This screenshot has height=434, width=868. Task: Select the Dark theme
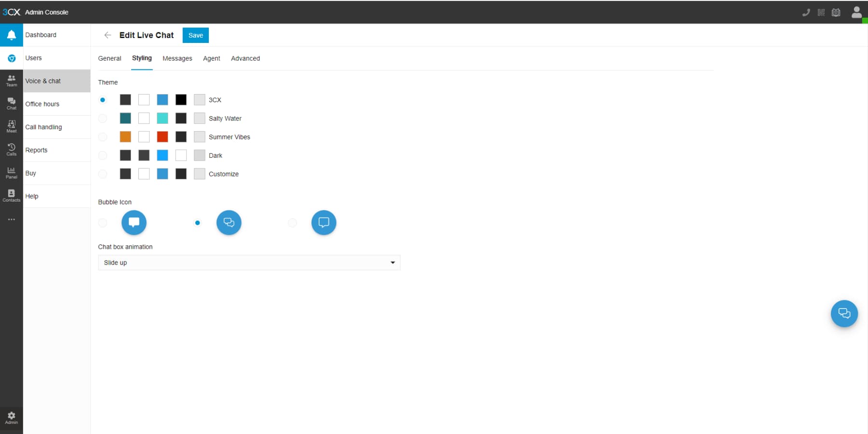[103, 155]
